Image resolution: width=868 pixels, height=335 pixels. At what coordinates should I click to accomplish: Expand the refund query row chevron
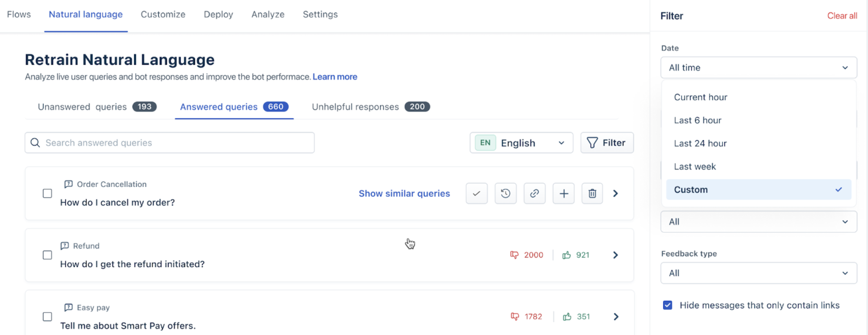click(616, 255)
